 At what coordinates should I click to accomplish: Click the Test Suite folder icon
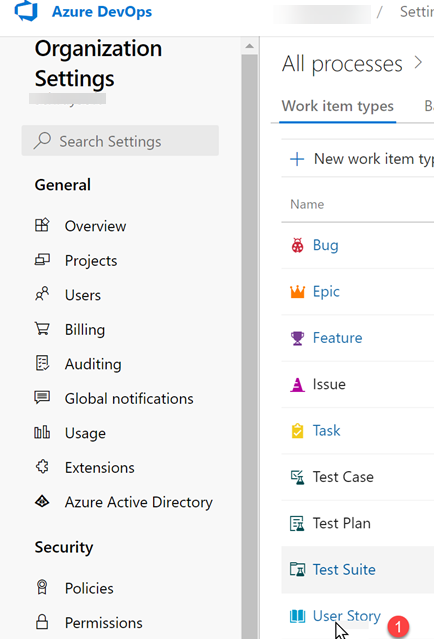pos(297,569)
